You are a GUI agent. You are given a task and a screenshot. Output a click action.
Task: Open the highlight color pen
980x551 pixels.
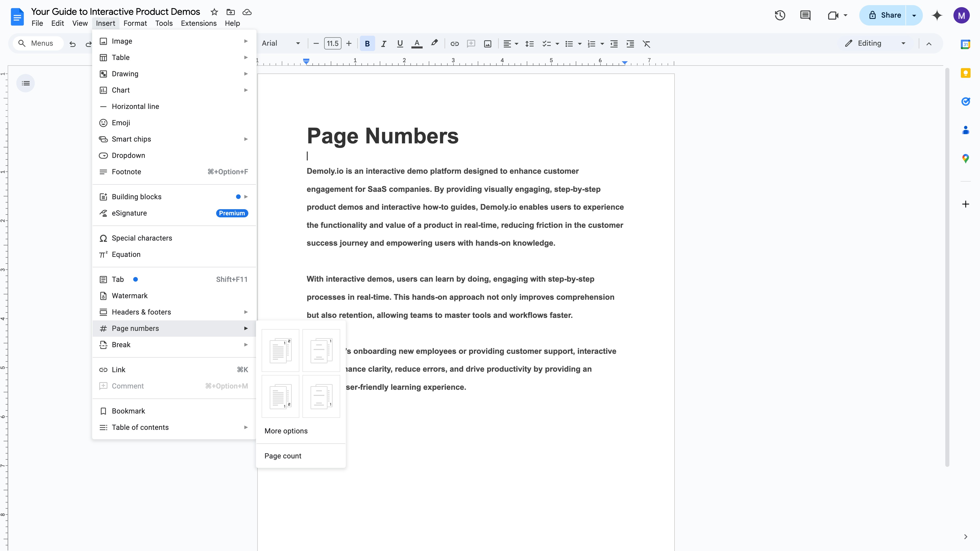point(434,43)
